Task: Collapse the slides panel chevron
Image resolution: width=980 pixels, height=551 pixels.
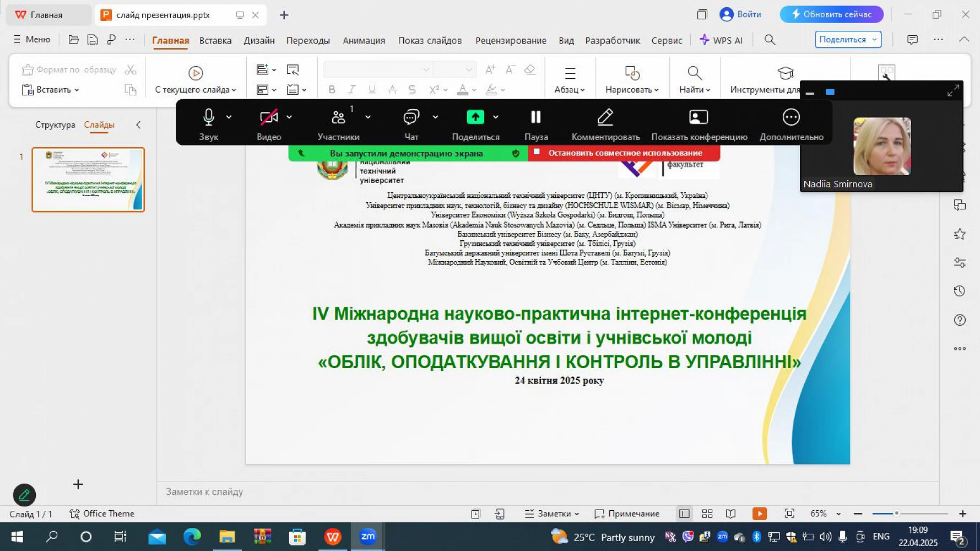Action: pos(138,125)
